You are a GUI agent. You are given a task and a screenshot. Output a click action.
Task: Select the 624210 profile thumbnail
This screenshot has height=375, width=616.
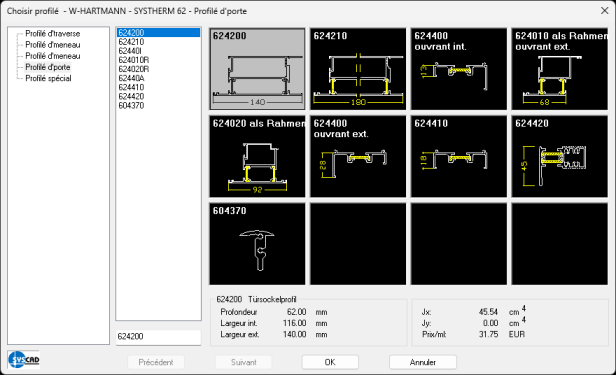coord(358,69)
